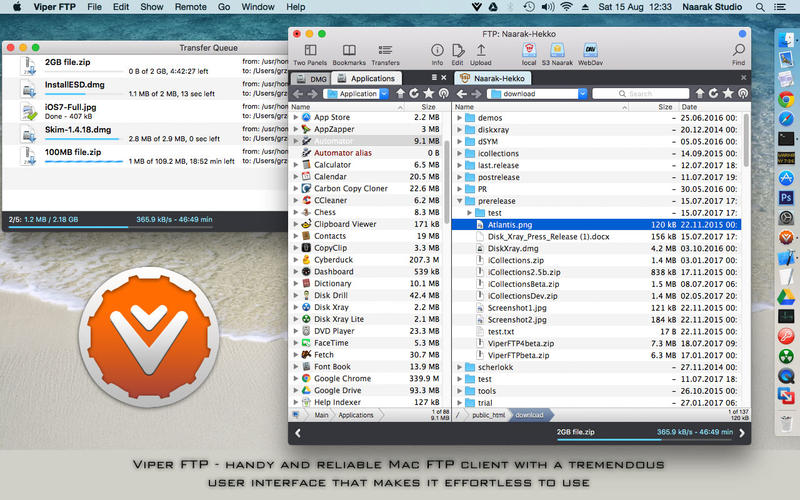Image resolution: width=800 pixels, height=500 pixels.
Task: Sort left panel by Size column
Action: 428,107
